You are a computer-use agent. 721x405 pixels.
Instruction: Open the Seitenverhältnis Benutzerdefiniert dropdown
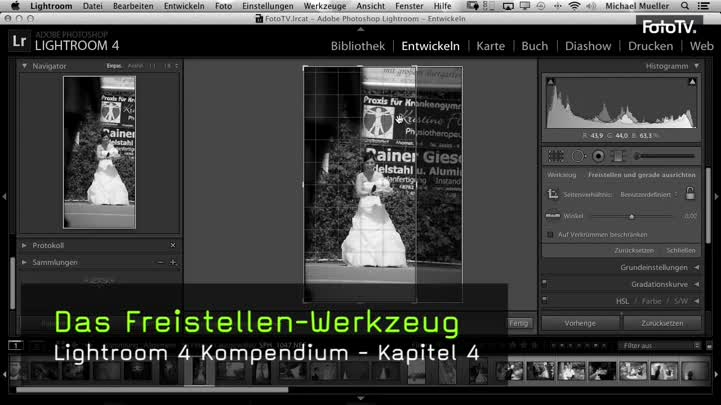coord(650,194)
